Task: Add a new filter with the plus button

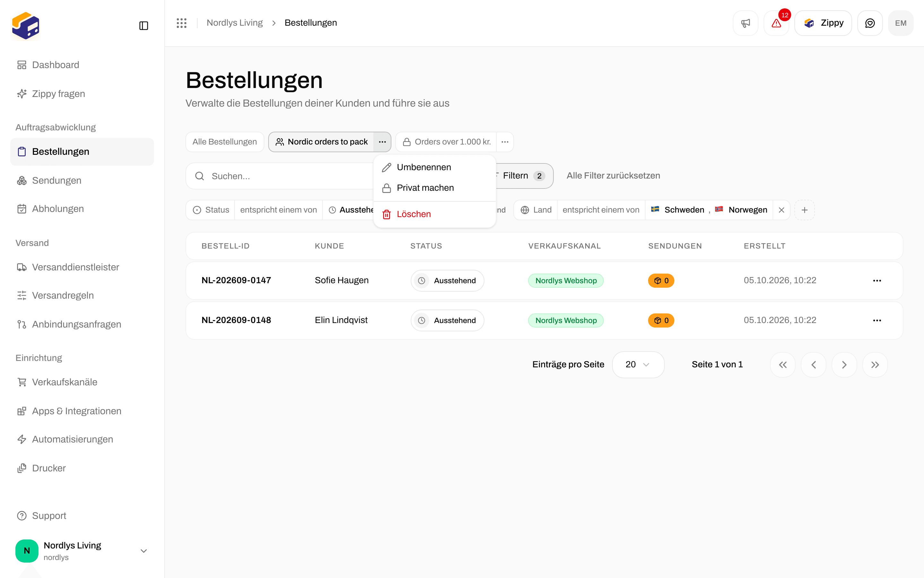Action: click(805, 210)
